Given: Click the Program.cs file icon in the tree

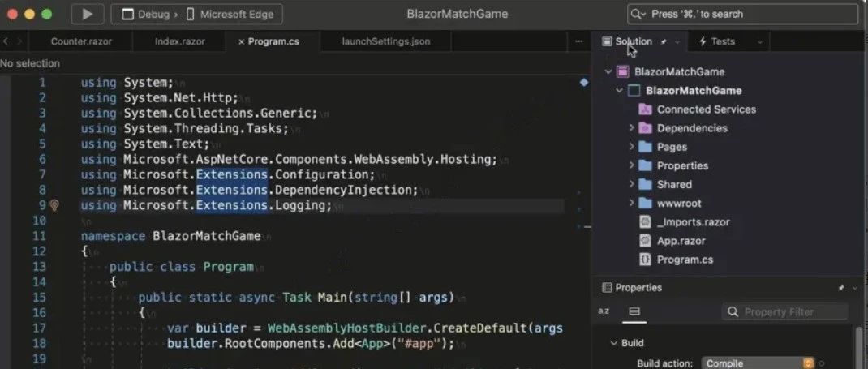Looking at the screenshot, I should click(x=645, y=260).
